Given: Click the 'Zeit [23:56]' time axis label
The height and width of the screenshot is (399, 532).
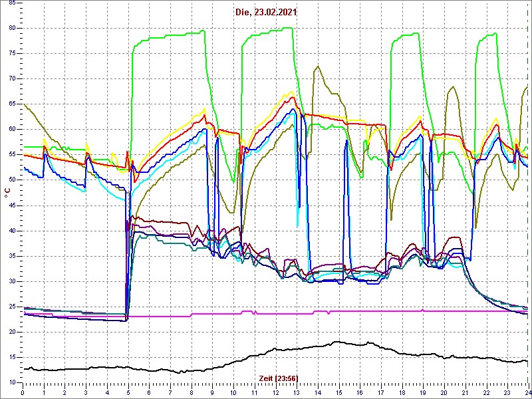Looking at the screenshot, I should [x=279, y=378].
